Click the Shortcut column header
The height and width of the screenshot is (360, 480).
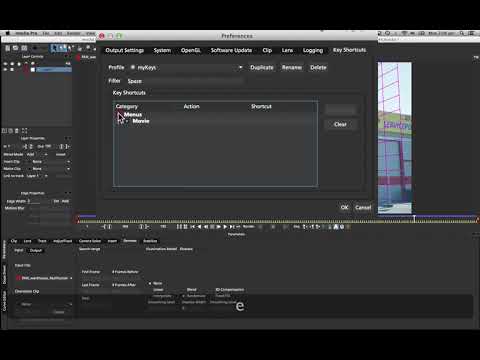pos(261,107)
